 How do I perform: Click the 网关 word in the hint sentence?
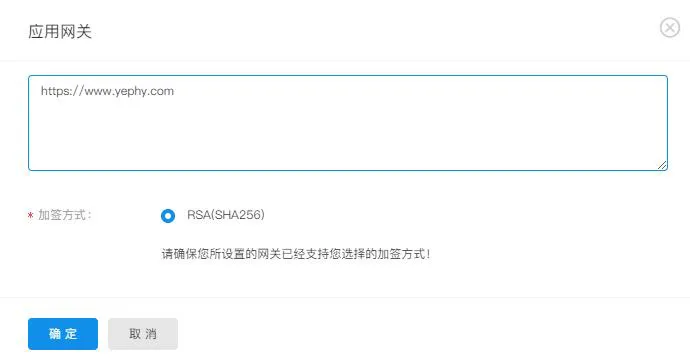tap(268, 254)
